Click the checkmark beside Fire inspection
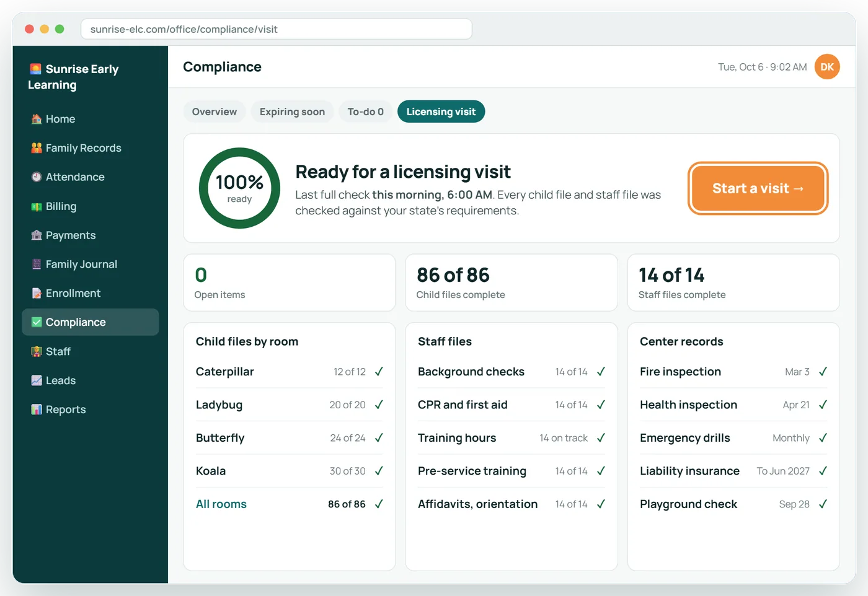 (x=823, y=372)
